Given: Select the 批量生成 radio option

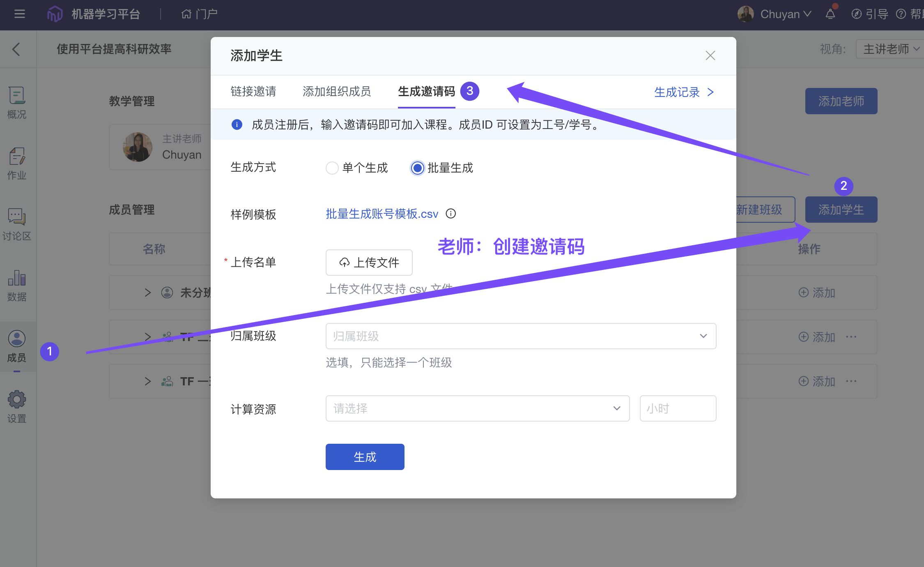Looking at the screenshot, I should pos(417,168).
